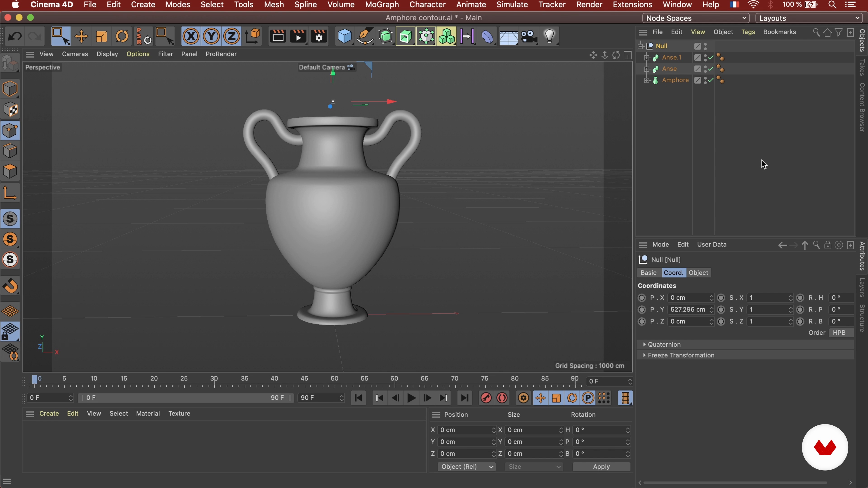Screen dimensions: 868x488
Task: Open Material manager Create menu
Action: pyautogui.click(x=49, y=414)
